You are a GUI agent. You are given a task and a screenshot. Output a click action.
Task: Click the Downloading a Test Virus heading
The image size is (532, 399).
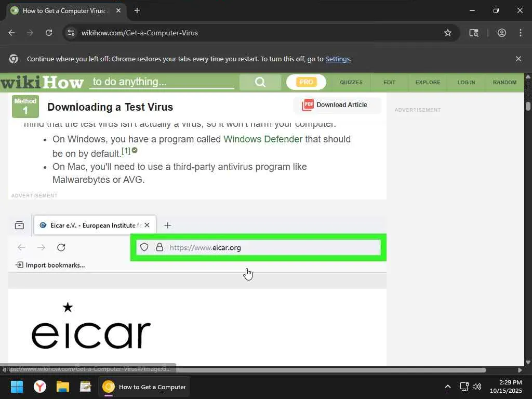point(110,107)
